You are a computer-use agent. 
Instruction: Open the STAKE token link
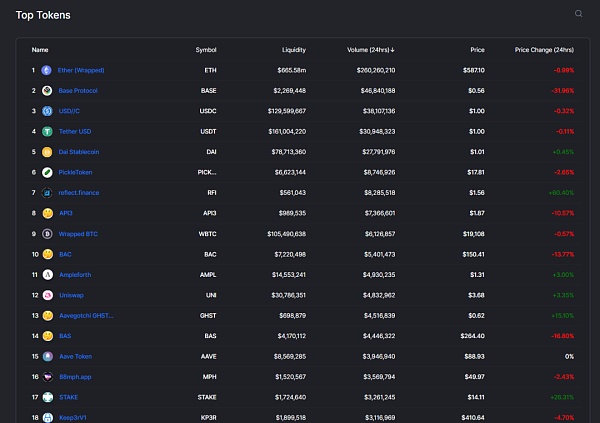(x=69, y=397)
